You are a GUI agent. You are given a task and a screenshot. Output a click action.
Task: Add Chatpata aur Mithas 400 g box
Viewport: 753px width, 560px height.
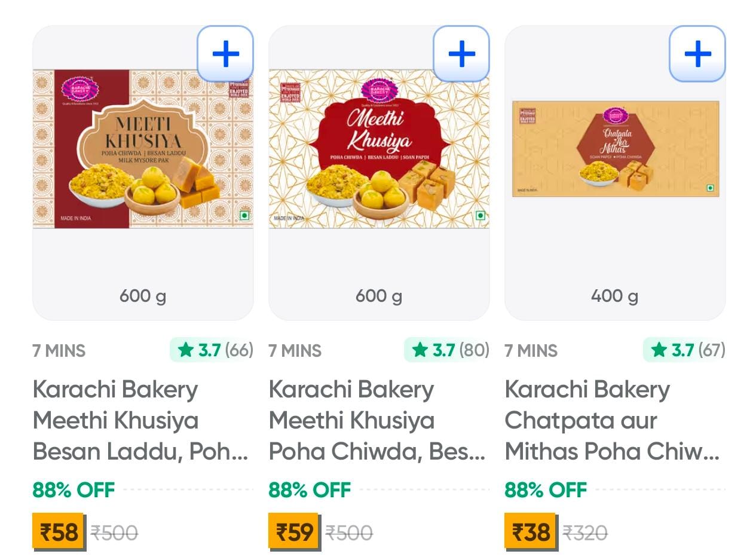coord(697,54)
